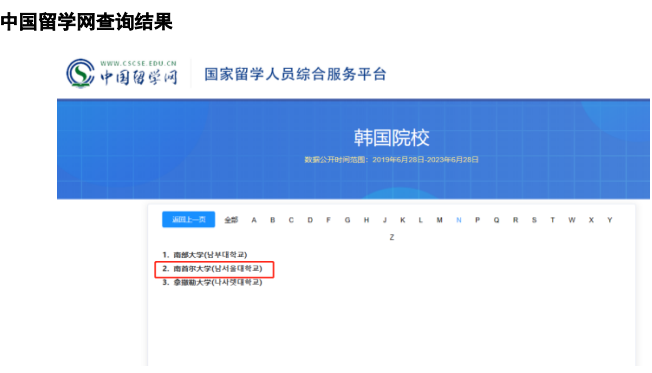Screen dimensions: 652x373
Task: Select the 全部 filter tab
Action: [231, 220]
